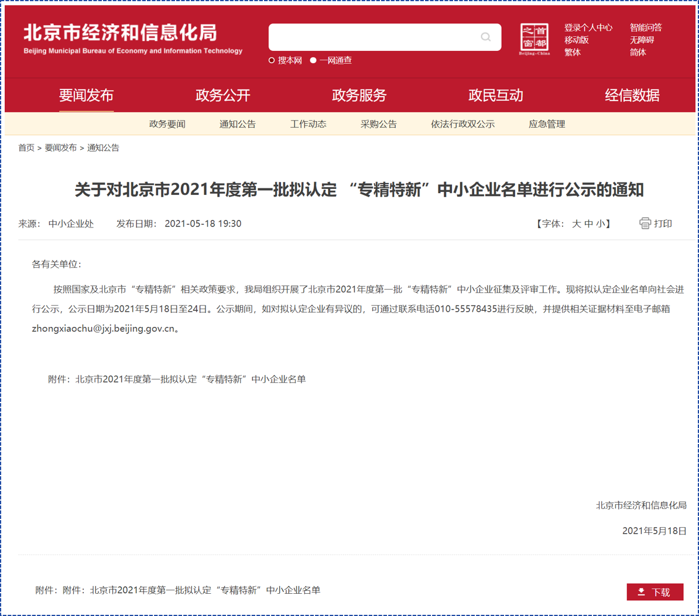Click the search magnifier icon
699x616 pixels.
tap(485, 37)
